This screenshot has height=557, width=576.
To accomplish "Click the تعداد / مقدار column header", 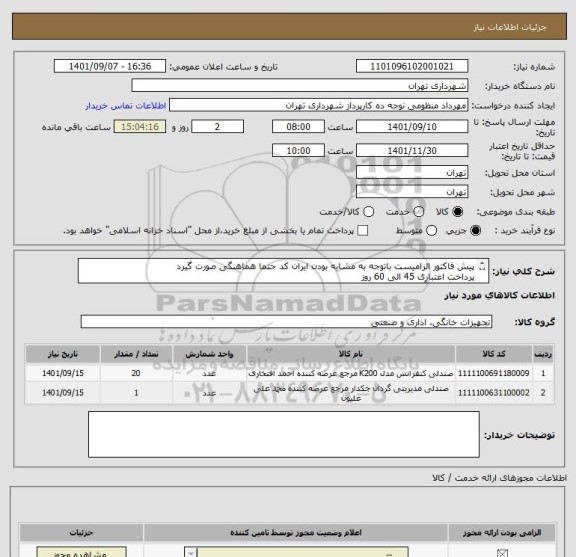I will pos(136,354).
